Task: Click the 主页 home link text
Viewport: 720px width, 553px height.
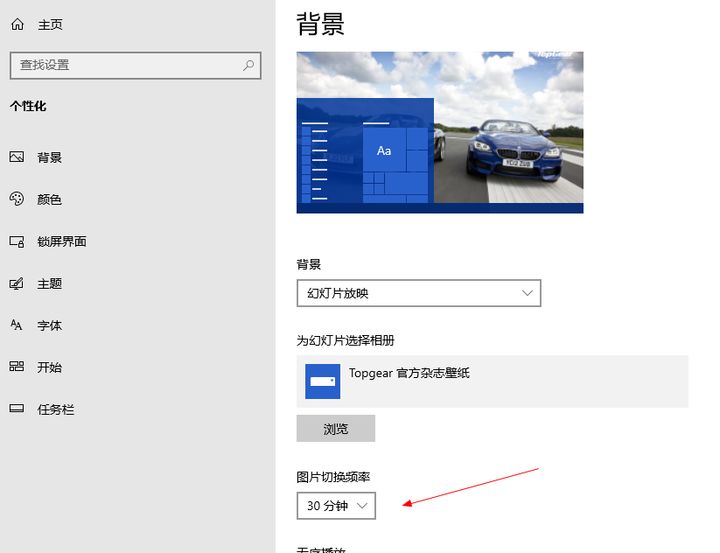Action: pyautogui.click(x=50, y=25)
